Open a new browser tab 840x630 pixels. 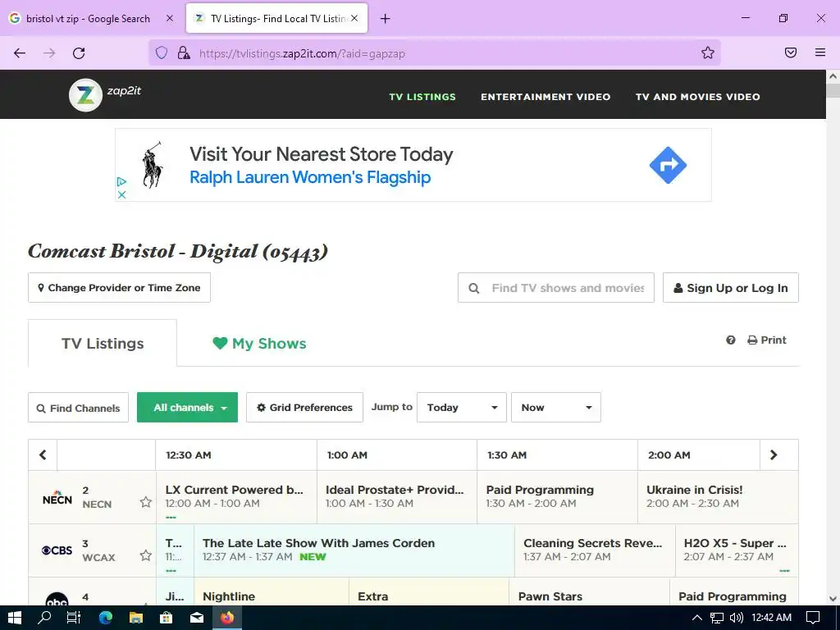(x=386, y=19)
